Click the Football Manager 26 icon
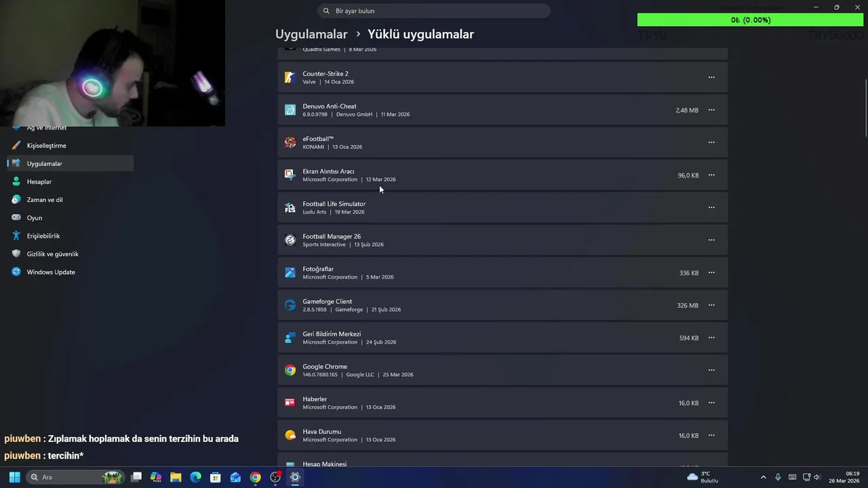This screenshot has height=488, width=868. point(290,240)
